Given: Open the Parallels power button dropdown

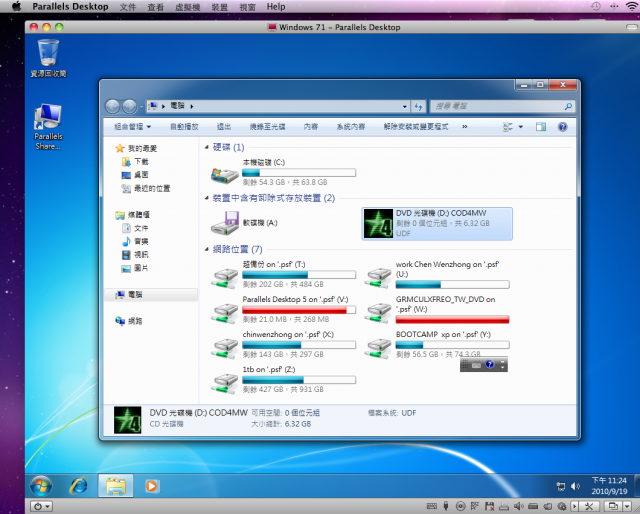Looking at the screenshot, I should click(x=41, y=506).
